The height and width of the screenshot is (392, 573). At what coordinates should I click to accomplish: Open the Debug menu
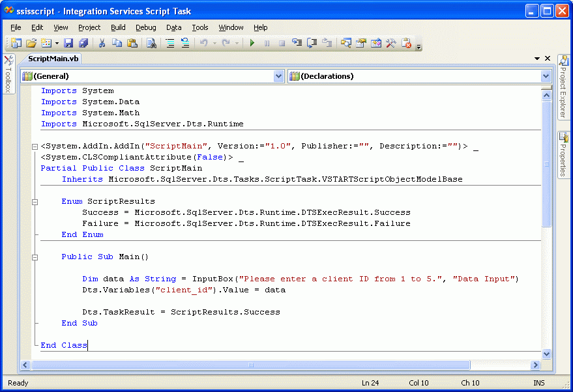pos(145,27)
